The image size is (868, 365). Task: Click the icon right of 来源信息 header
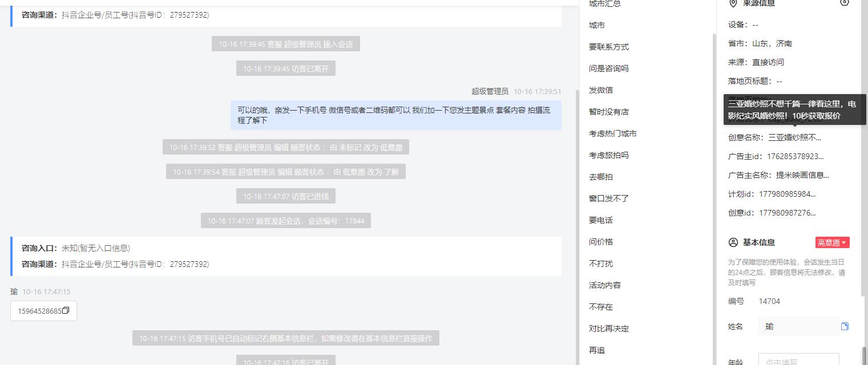click(x=845, y=3)
